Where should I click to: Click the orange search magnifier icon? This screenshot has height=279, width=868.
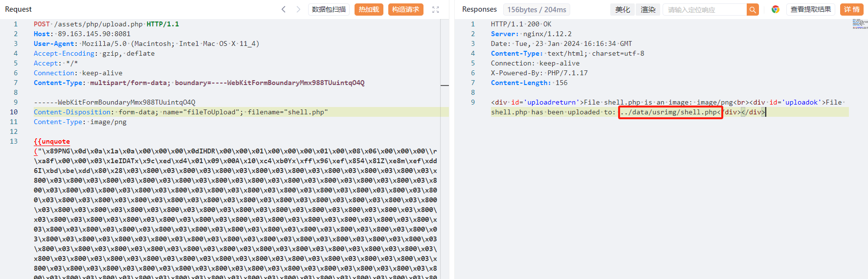pyautogui.click(x=753, y=9)
